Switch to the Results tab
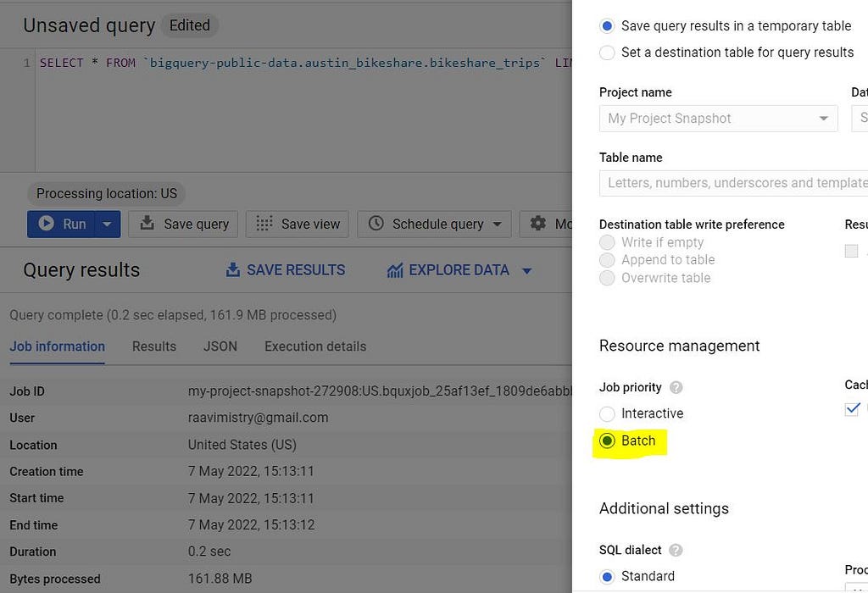868x593 pixels. click(x=154, y=346)
